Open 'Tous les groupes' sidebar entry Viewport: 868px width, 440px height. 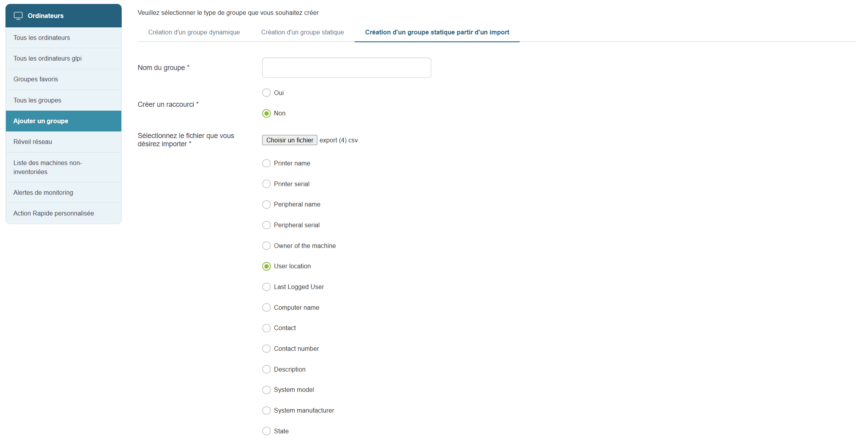click(37, 100)
